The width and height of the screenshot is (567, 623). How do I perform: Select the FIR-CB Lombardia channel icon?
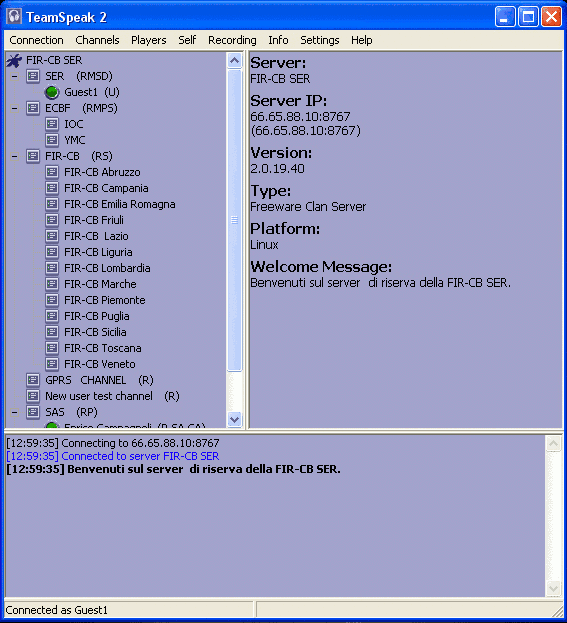[x=52, y=268]
